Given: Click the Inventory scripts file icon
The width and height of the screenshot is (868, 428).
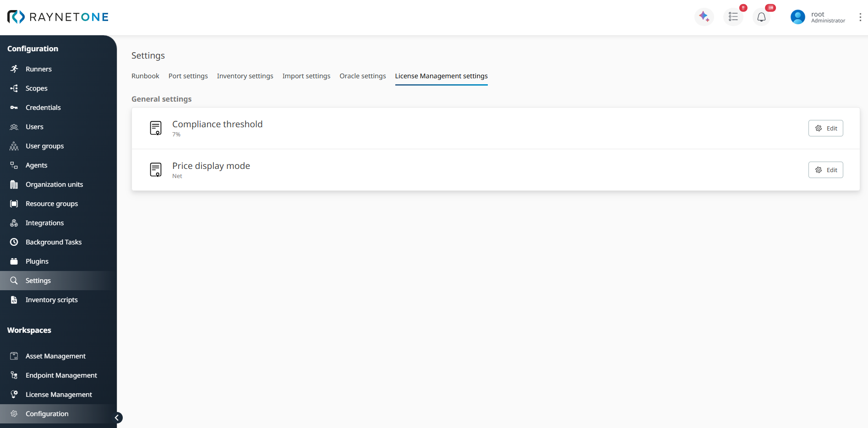Looking at the screenshot, I should [14, 299].
